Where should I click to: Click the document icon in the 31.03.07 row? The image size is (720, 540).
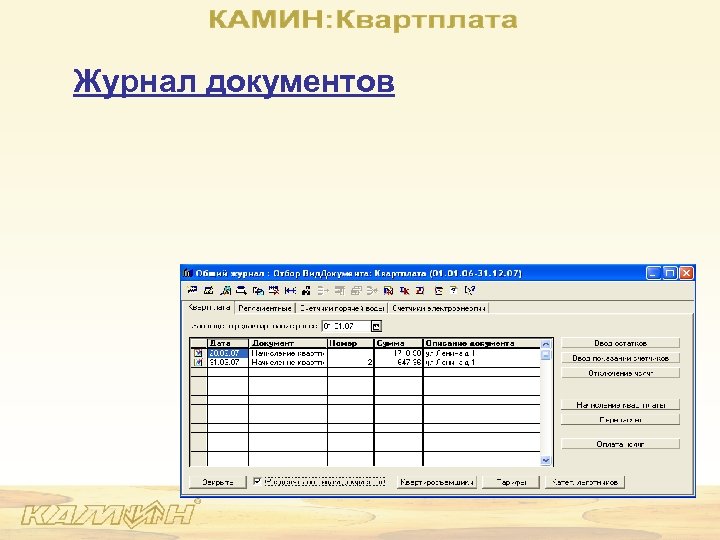coord(198,362)
